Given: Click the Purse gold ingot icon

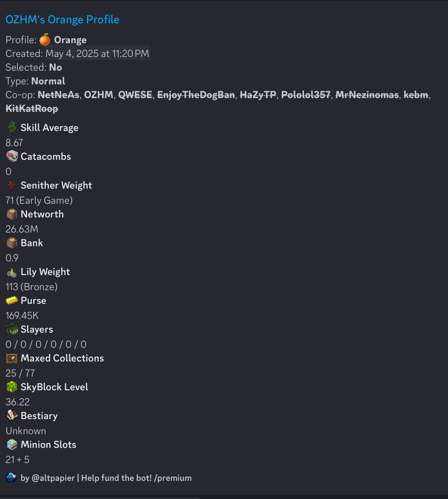Looking at the screenshot, I should (x=12, y=300).
